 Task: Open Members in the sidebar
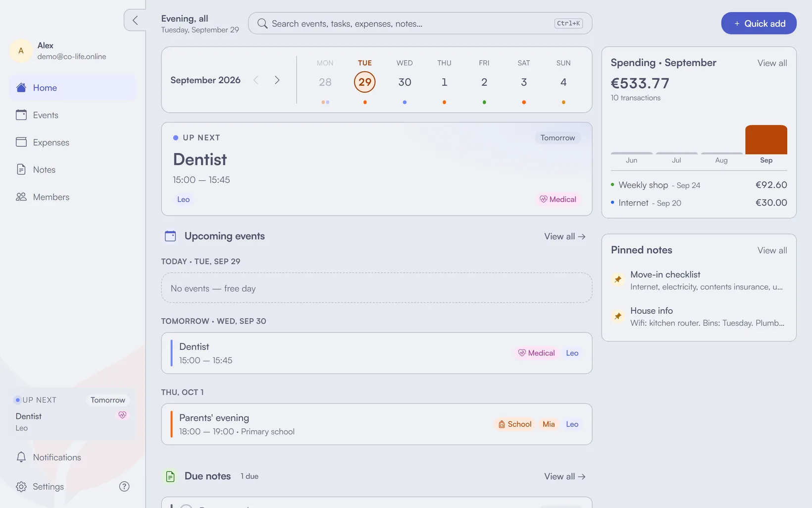click(72, 197)
